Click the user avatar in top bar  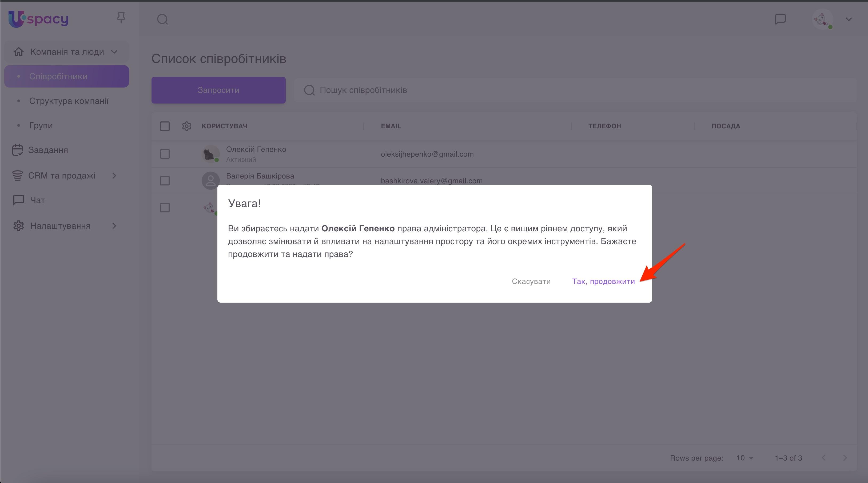pyautogui.click(x=822, y=19)
